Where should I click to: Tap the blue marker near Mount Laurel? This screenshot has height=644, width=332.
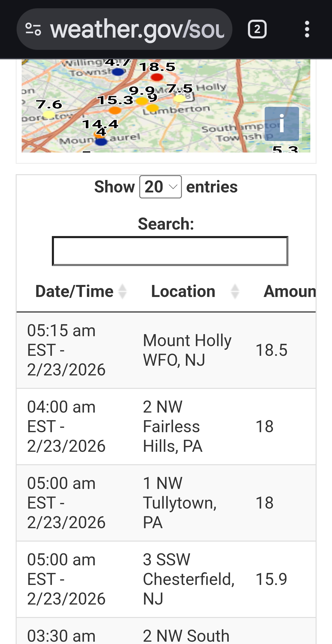pyautogui.click(x=101, y=142)
